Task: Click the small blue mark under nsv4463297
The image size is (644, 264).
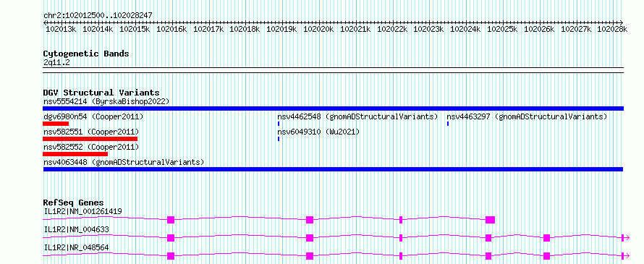Action: (448, 124)
